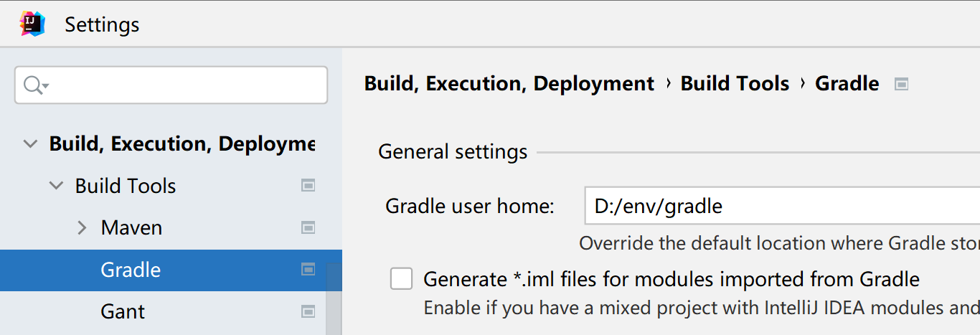Select Build Tools in the settings tree
The height and width of the screenshot is (335, 980).
171,186
